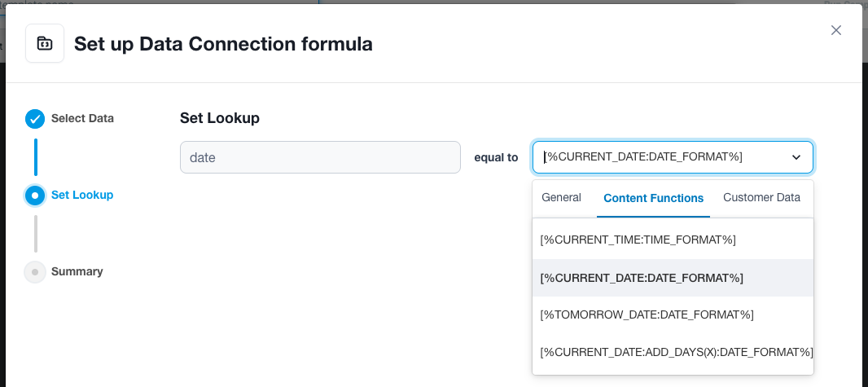
Task: Collapse the lookup value dropdown chevron
Action: pyautogui.click(x=796, y=157)
